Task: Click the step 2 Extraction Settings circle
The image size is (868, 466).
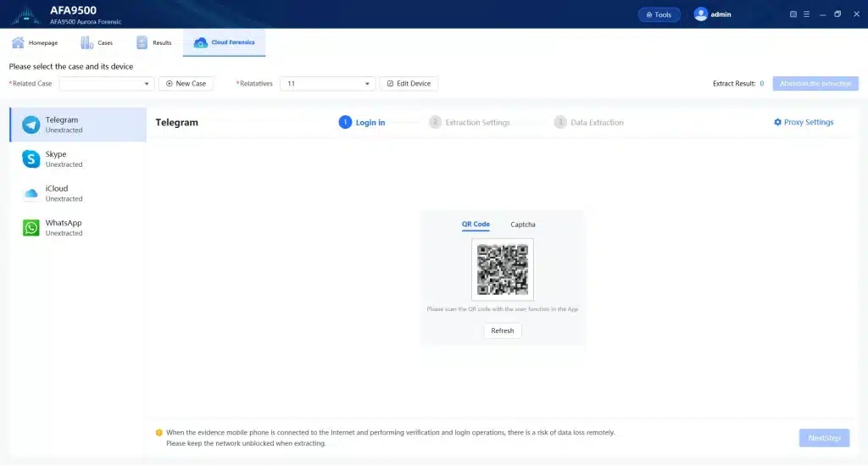Action: 435,122
